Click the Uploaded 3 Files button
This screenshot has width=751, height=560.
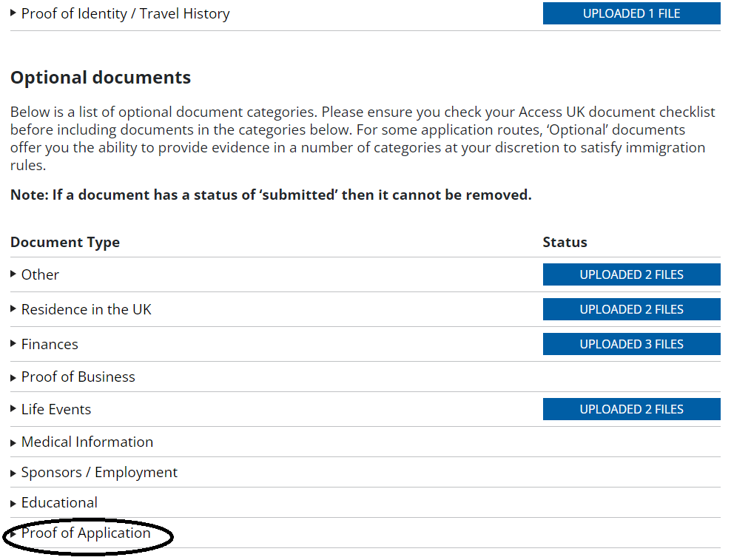point(631,344)
